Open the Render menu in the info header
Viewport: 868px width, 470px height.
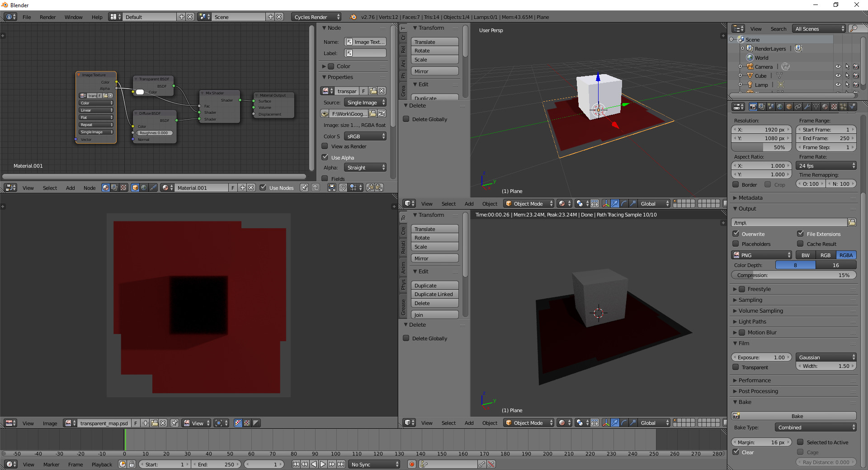point(47,17)
